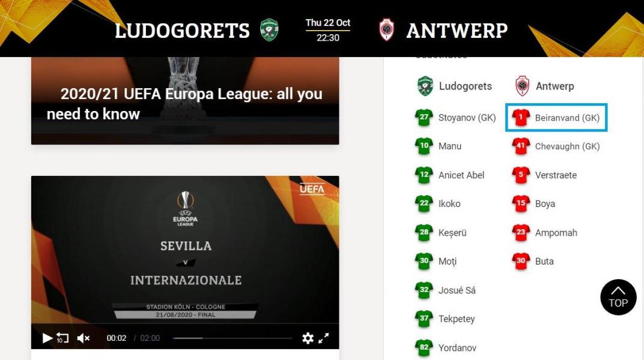Screen dimensions: 644x360
Task: Open Josué Sá player link
Action: coord(457,290)
